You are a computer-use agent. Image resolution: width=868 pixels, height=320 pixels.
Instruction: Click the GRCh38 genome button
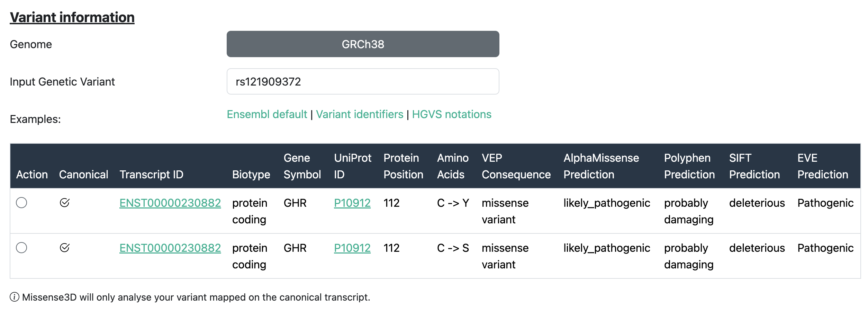tap(363, 44)
